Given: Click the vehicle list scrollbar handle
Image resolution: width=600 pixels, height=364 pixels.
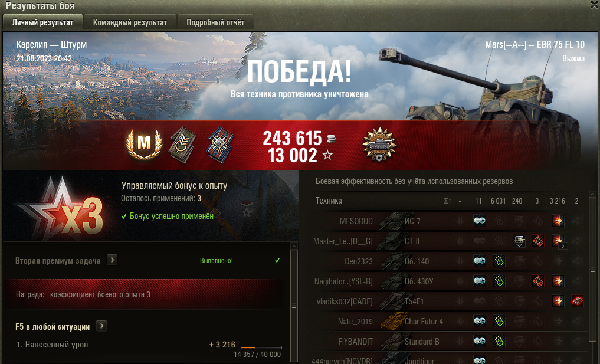Looking at the screenshot, I should point(593,270).
